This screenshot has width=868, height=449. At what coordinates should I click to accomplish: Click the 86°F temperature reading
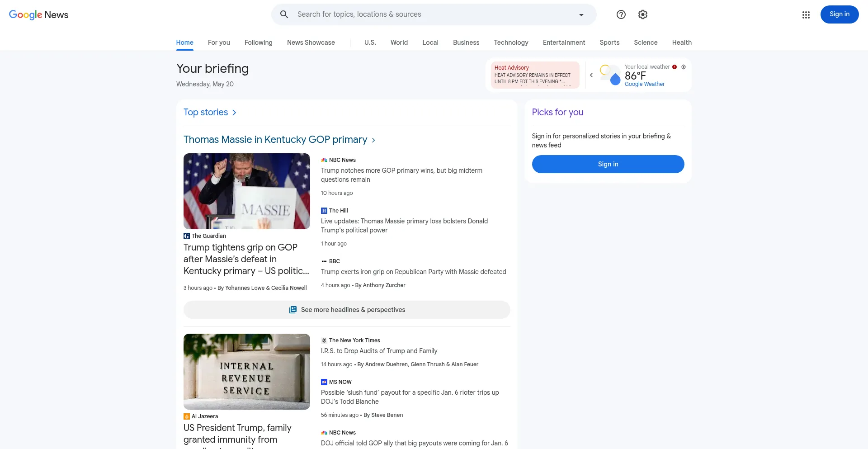635,76
